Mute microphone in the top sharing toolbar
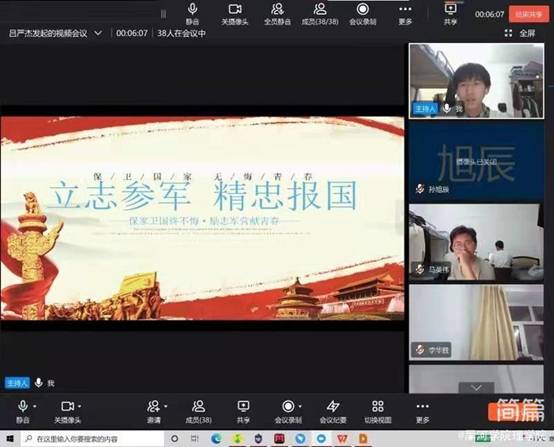The height and width of the screenshot is (447, 554). (x=192, y=13)
